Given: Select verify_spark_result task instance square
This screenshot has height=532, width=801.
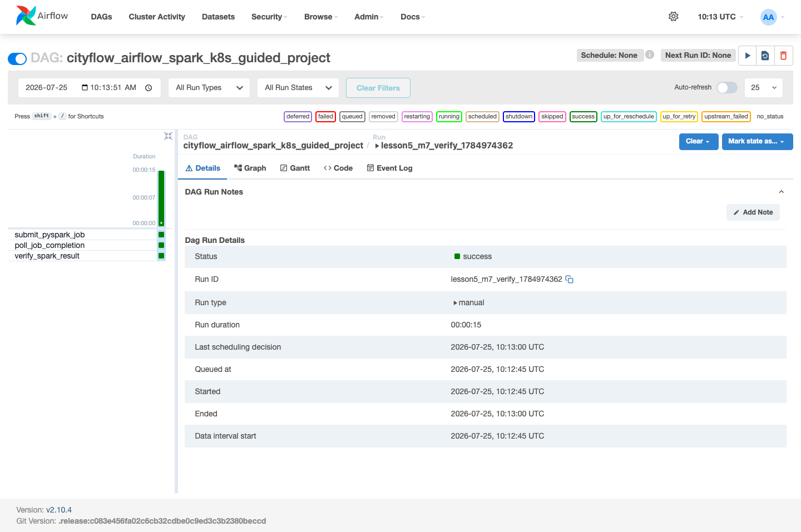Looking at the screenshot, I should (161, 256).
